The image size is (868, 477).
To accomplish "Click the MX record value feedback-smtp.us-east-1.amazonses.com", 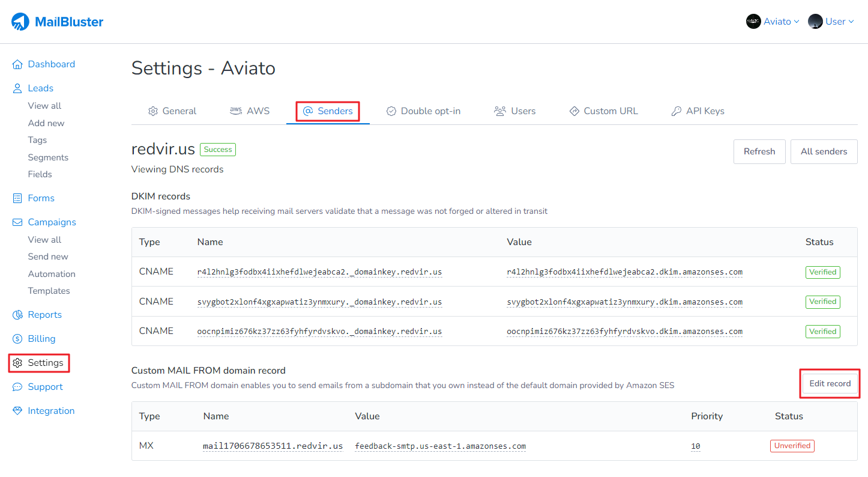I will 440,446.
